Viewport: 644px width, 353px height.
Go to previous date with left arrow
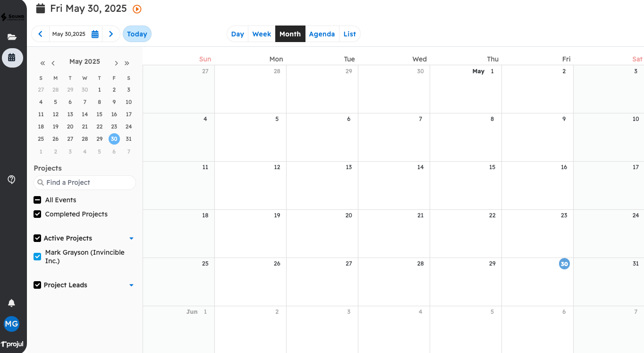(x=41, y=34)
